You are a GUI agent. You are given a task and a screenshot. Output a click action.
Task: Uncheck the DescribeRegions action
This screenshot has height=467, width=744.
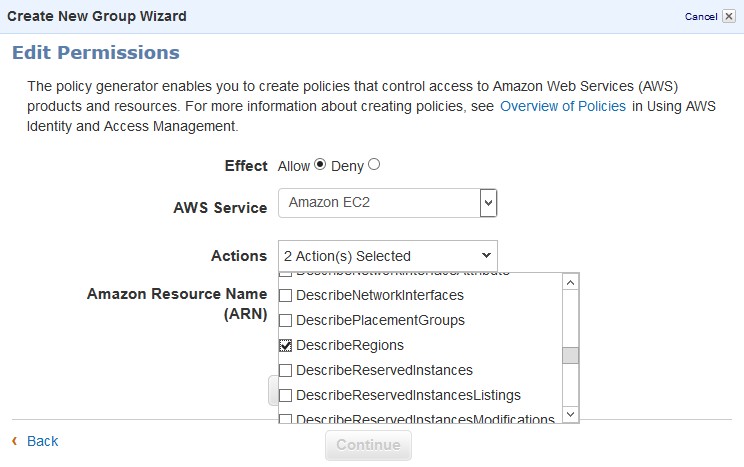(x=286, y=345)
